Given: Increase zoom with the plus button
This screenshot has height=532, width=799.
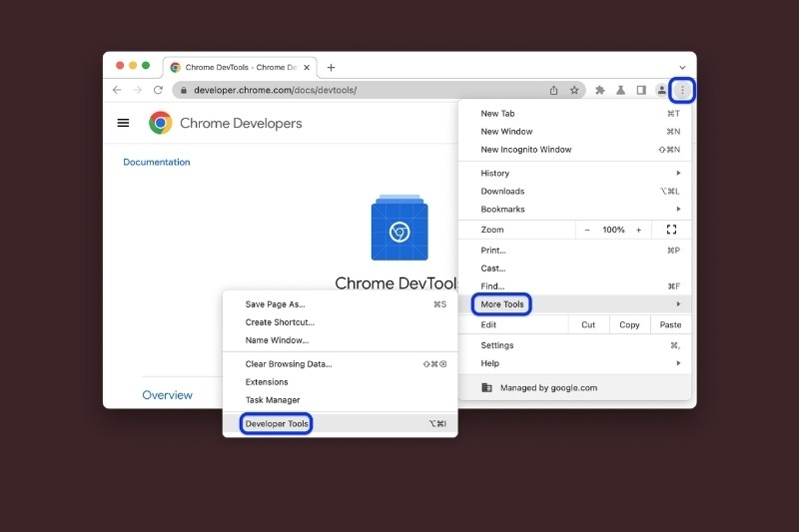Looking at the screenshot, I should 638,230.
